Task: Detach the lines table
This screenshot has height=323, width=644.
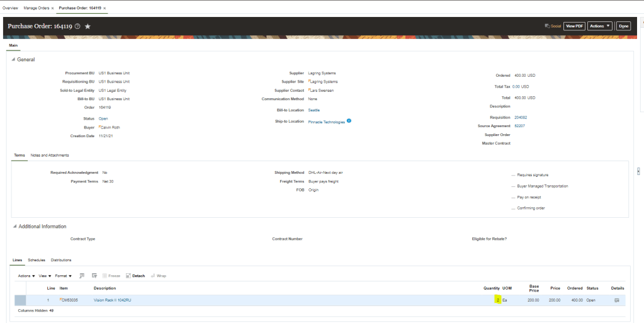Action: [135, 276]
